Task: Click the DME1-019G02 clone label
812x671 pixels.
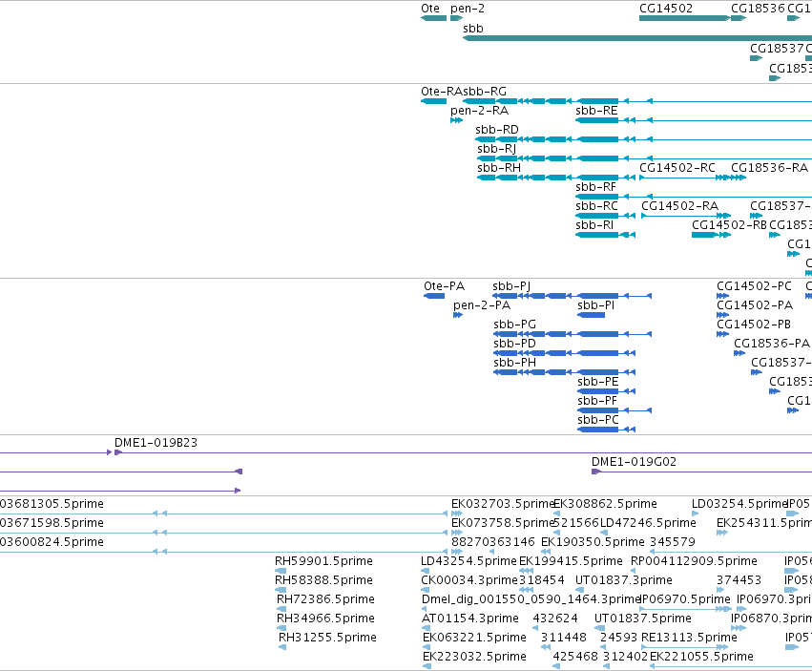Action: click(x=634, y=462)
